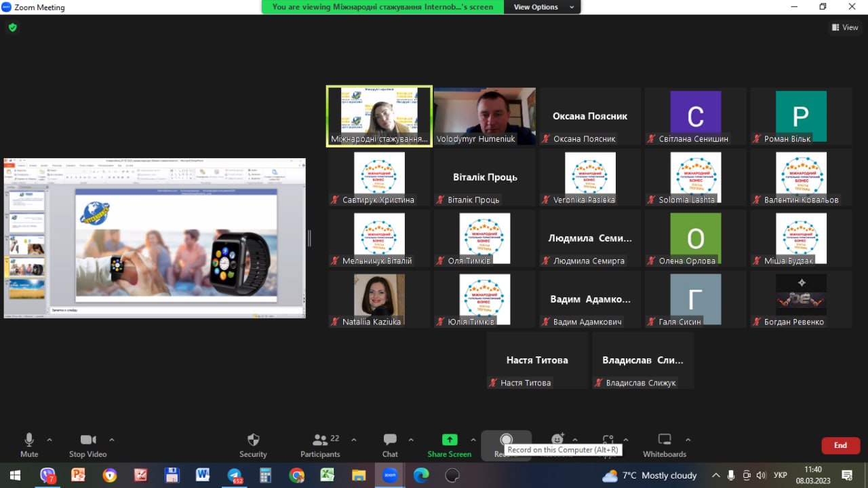This screenshot has height=488, width=868.
Task: Open the Chat panel
Action: (390, 445)
